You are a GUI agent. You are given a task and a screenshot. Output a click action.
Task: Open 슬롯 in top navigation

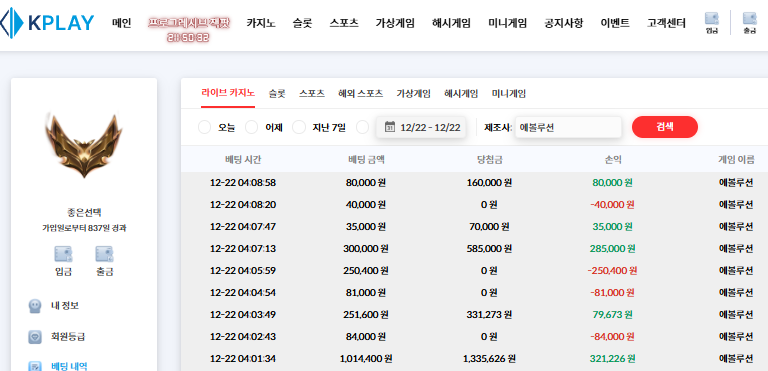[303, 23]
